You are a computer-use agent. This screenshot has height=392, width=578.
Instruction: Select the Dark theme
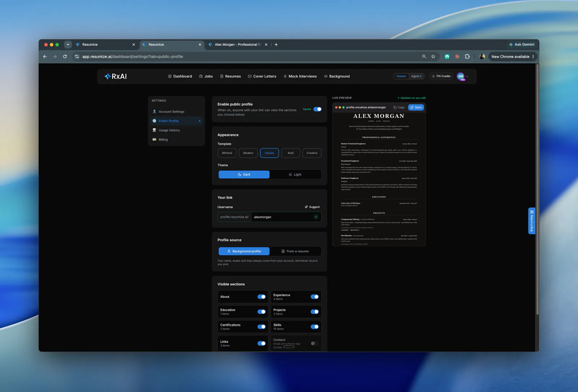click(x=244, y=175)
